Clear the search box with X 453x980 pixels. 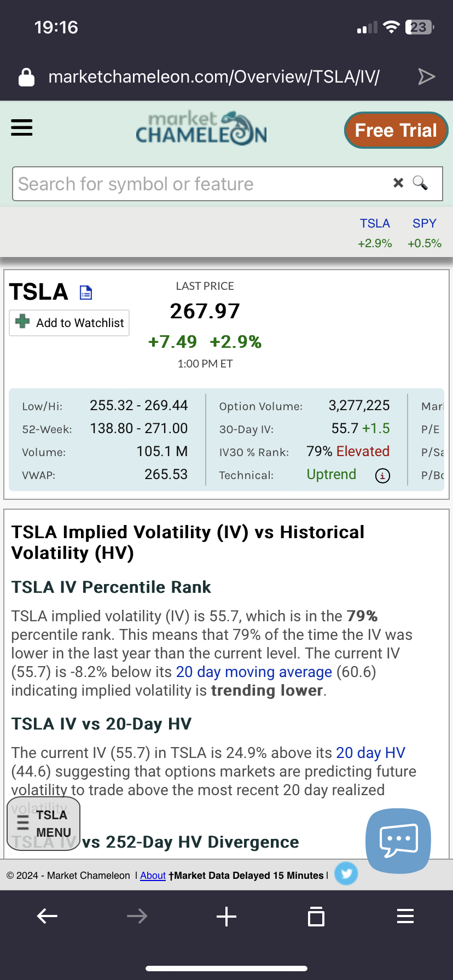tap(398, 183)
